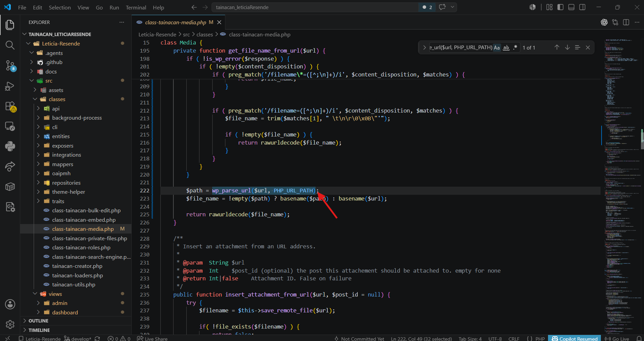Expand the Toggle Replace chevron in find widget
This screenshot has width=644, height=341.
coord(424,48)
